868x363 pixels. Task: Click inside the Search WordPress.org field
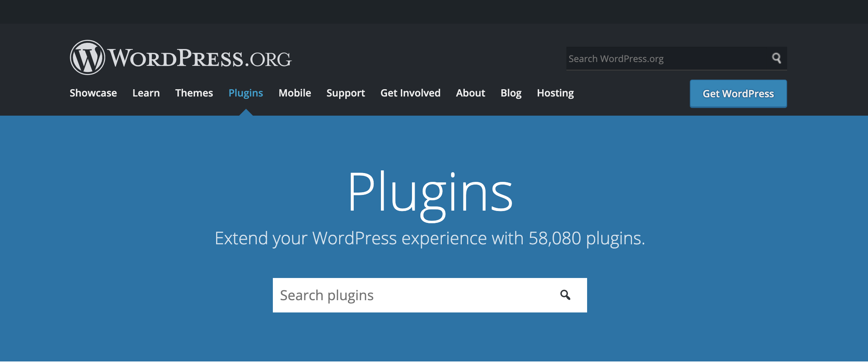click(651, 58)
